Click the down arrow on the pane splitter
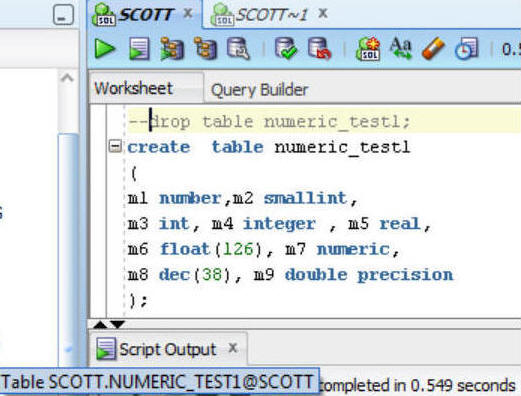This screenshot has width=521, height=396. [118, 324]
